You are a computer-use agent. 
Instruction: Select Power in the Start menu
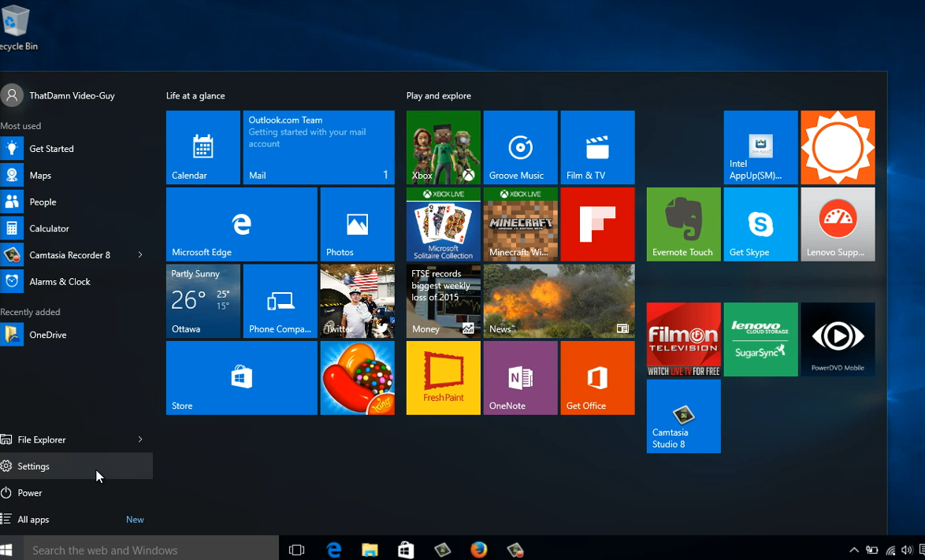pyautogui.click(x=30, y=493)
